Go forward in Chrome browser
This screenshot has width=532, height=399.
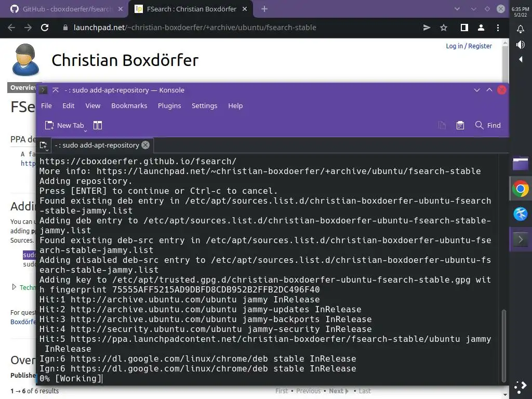(x=28, y=28)
